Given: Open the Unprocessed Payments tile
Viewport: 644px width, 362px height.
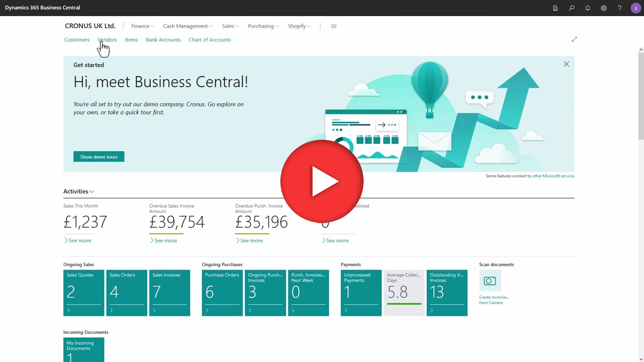Looking at the screenshot, I should [x=361, y=293].
